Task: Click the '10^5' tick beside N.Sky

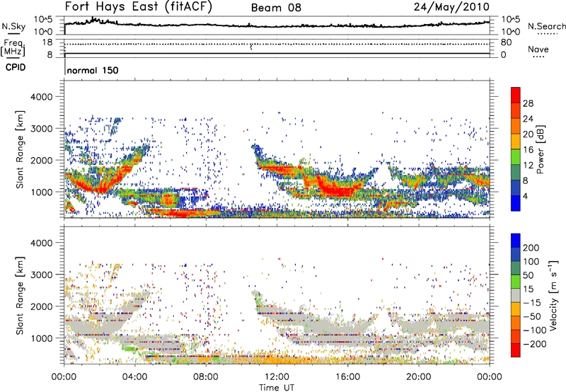Action: point(43,19)
